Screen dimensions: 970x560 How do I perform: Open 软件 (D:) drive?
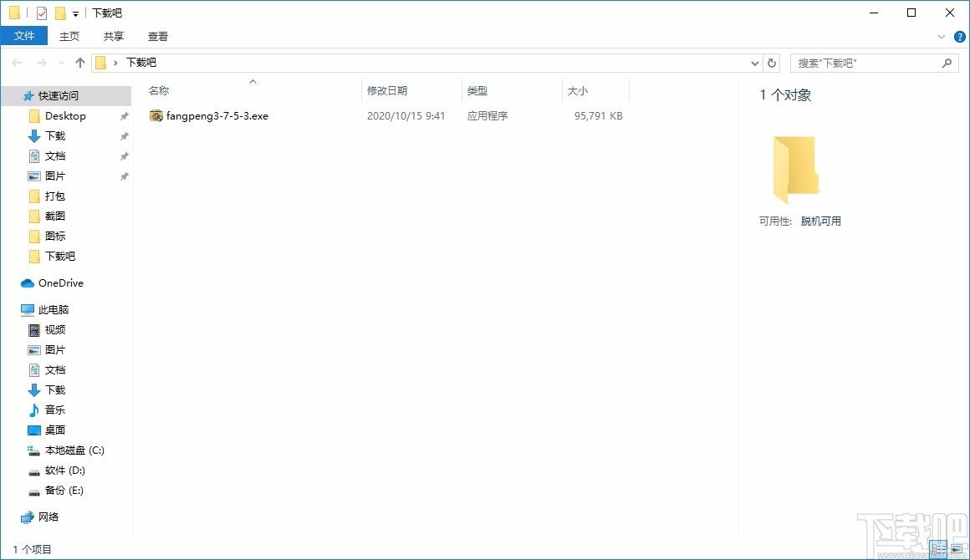(65, 471)
